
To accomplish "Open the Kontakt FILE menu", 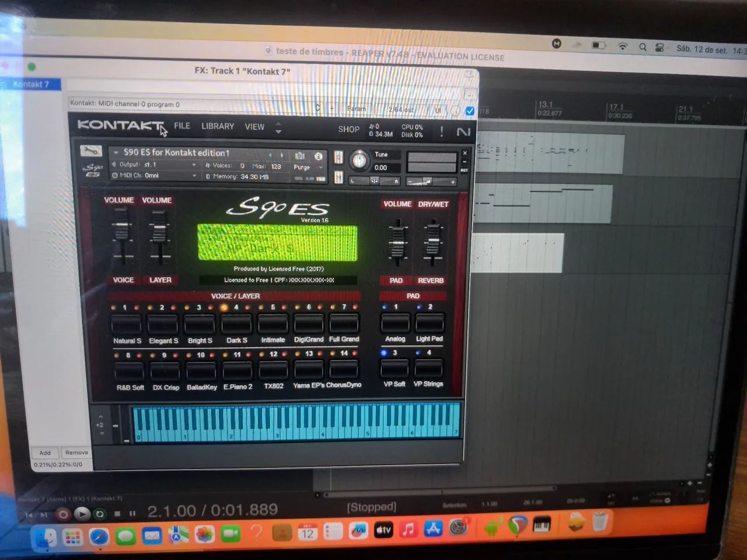I will point(182,125).
